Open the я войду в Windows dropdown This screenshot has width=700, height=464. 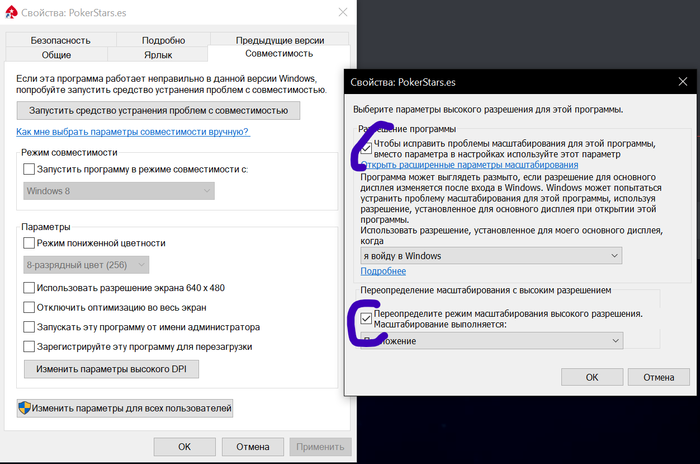[491, 256]
